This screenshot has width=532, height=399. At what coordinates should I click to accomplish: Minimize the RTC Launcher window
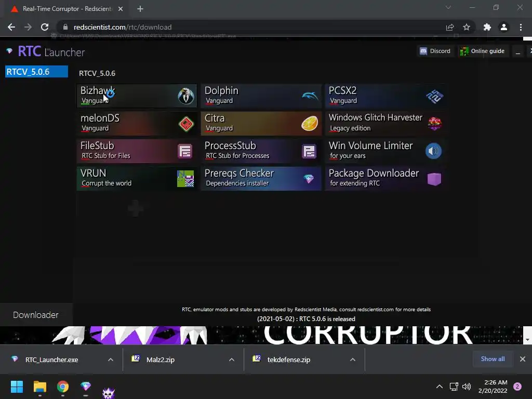pos(518,51)
